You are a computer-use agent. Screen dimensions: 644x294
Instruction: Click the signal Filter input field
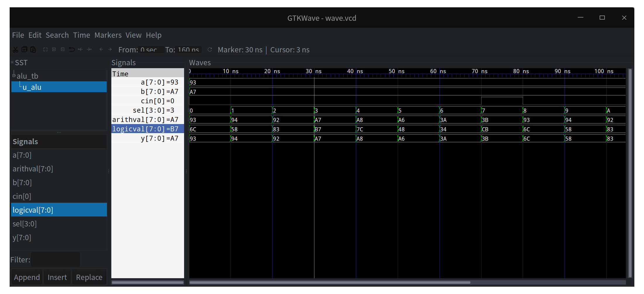(56, 259)
